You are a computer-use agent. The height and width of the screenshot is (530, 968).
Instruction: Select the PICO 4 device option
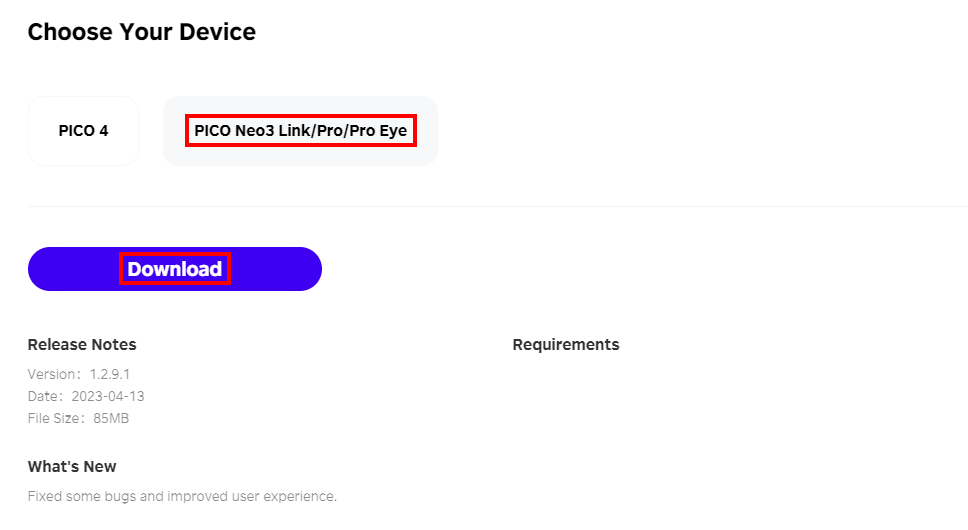83,131
